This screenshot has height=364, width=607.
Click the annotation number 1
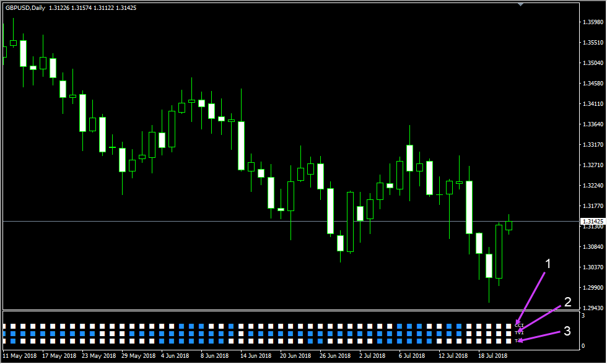click(x=547, y=264)
